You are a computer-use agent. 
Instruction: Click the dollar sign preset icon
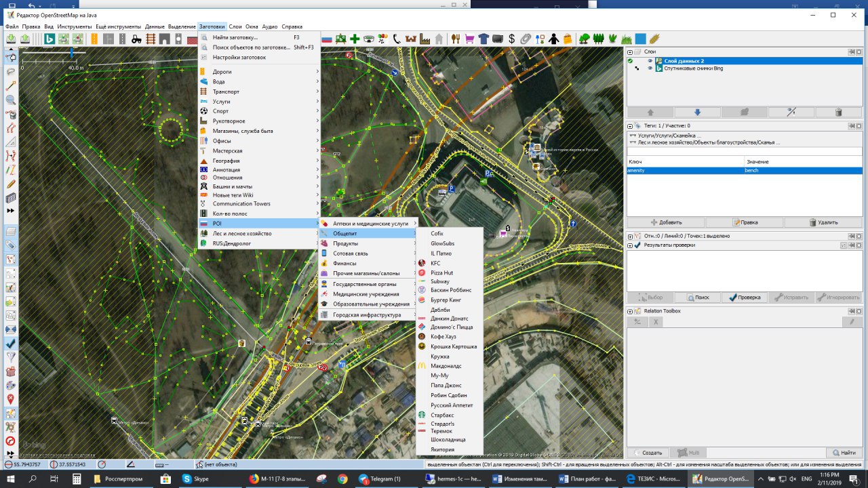[511, 39]
